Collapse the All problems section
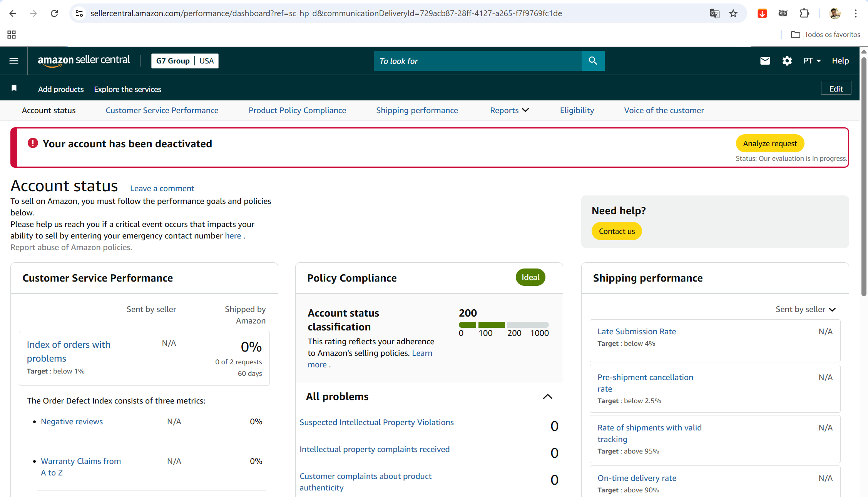Screen dimensions: 868x497 pos(548,397)
